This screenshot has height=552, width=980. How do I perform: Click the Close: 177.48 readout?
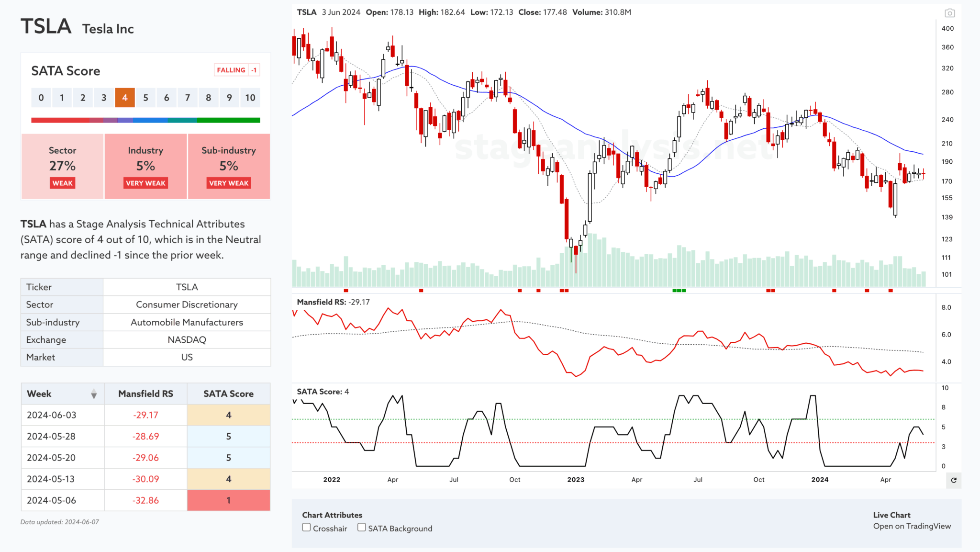click(x=542, y=12)
